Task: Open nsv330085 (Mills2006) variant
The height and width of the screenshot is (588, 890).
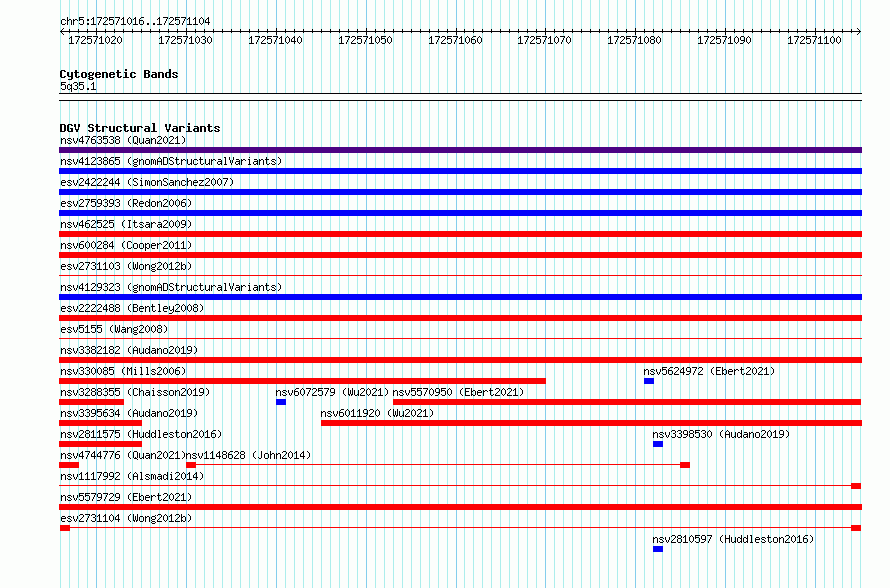Action: pos(123,371)
